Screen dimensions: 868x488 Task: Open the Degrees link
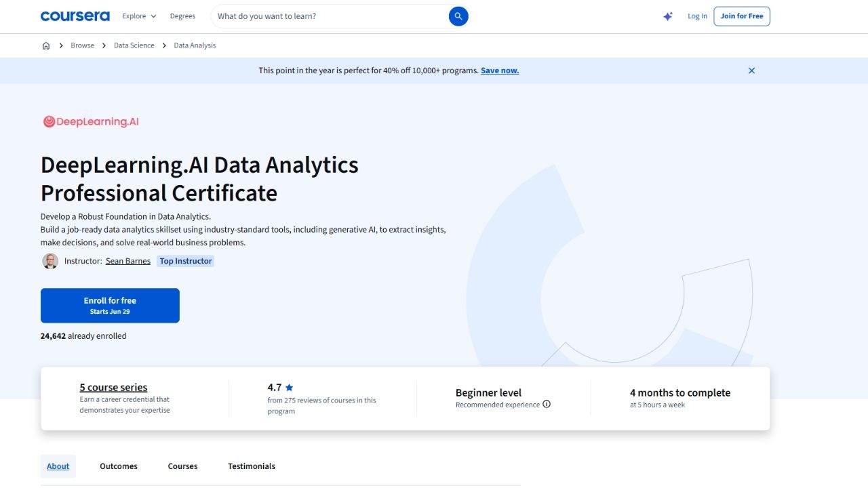pyautogui.click(x=182, y=16)
